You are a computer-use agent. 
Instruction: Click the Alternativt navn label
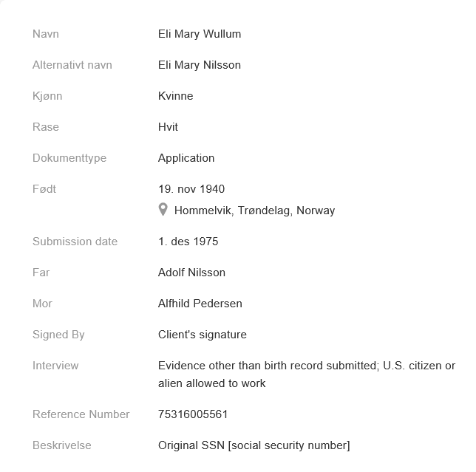72,65
